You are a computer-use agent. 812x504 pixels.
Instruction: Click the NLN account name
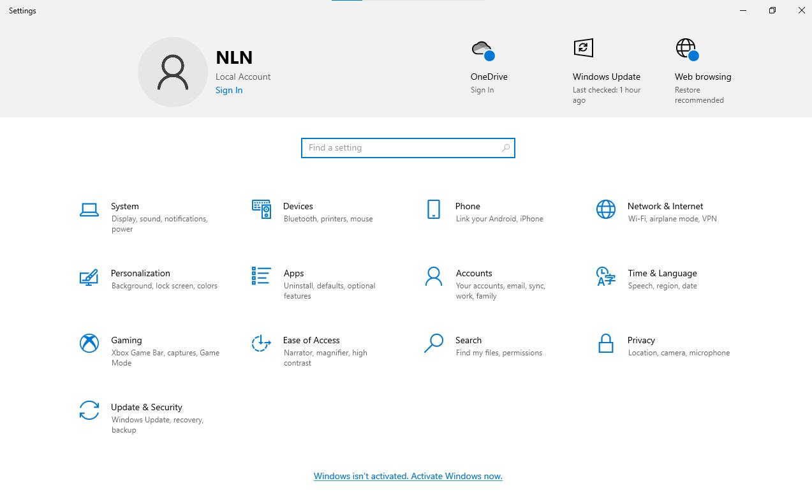[234, 57]
